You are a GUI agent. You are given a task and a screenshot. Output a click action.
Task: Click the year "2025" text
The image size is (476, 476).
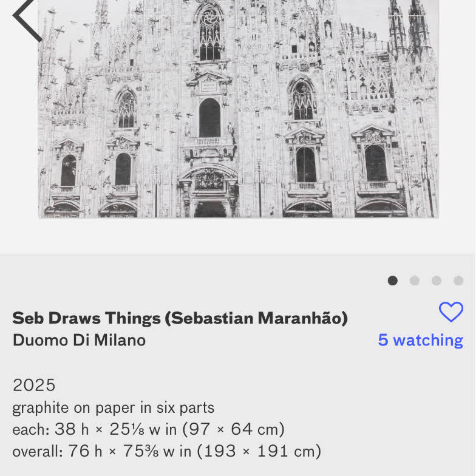coord(34,385)
